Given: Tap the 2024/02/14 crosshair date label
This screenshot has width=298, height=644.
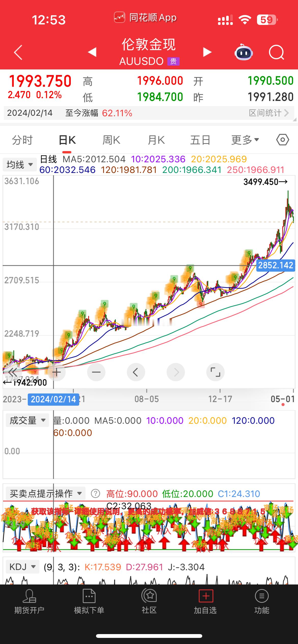Looking at the screenshot, I should pyautogui.click(x=53, y=399).
